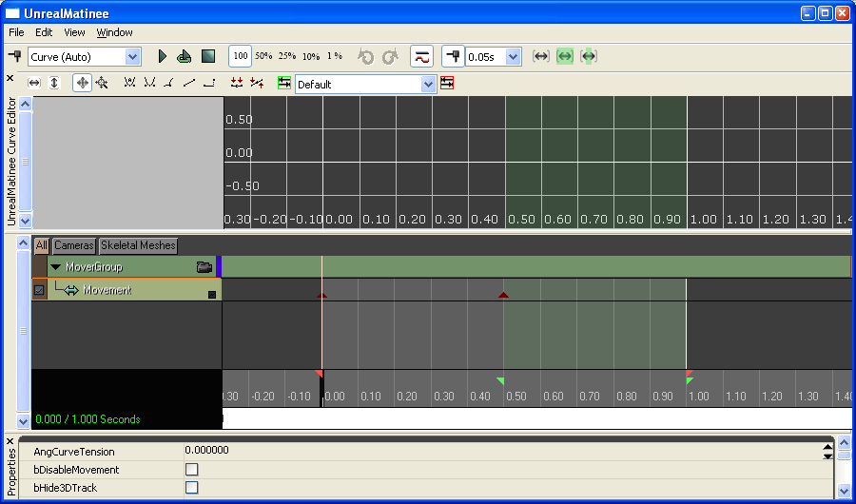Click the straighten tangents icon
The image size is (856, 504).
point(257,83)
